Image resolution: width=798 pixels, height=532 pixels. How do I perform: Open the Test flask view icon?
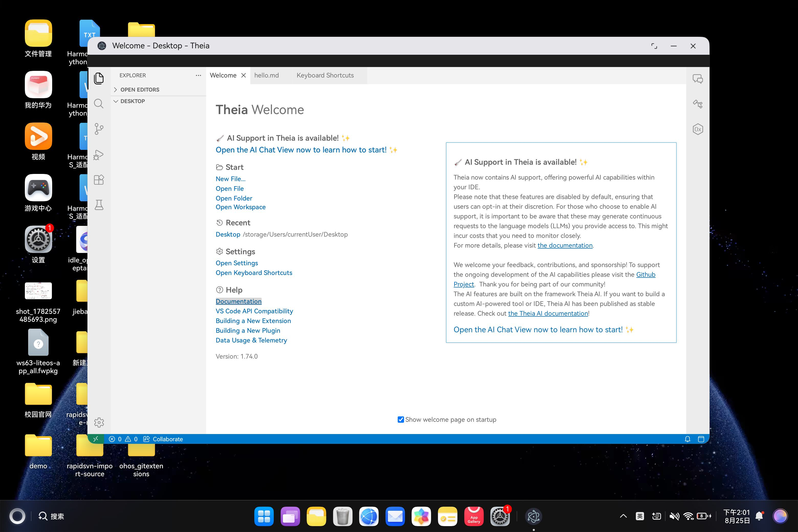(x=99, y=205)
